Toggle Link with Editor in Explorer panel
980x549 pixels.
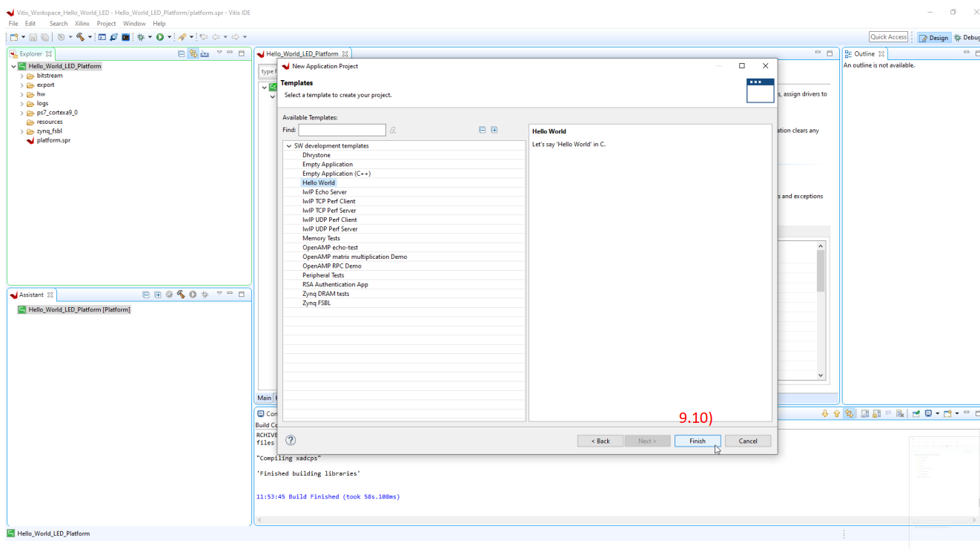193,53
